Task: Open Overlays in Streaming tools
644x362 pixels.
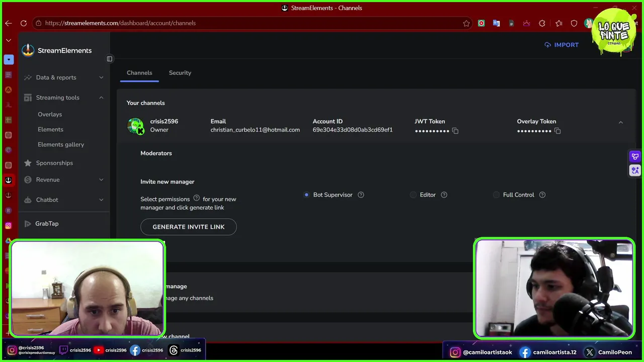Action: point(50,114)
